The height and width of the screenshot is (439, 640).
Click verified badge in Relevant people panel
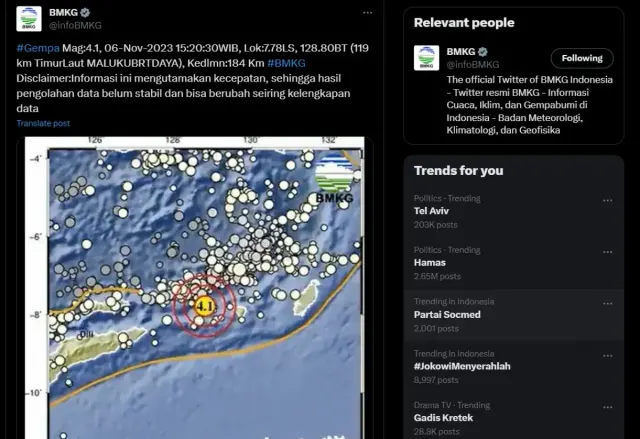(x=482, y=52)
